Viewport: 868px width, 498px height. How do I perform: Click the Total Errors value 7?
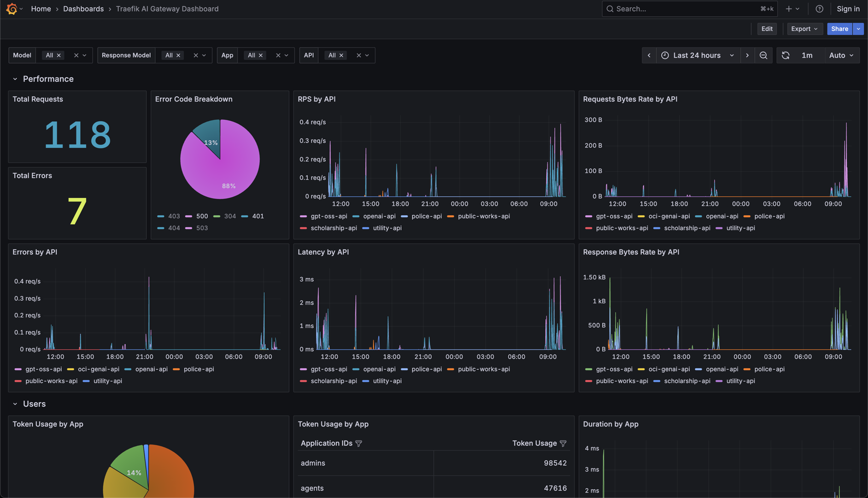click(x=77, y=211)
